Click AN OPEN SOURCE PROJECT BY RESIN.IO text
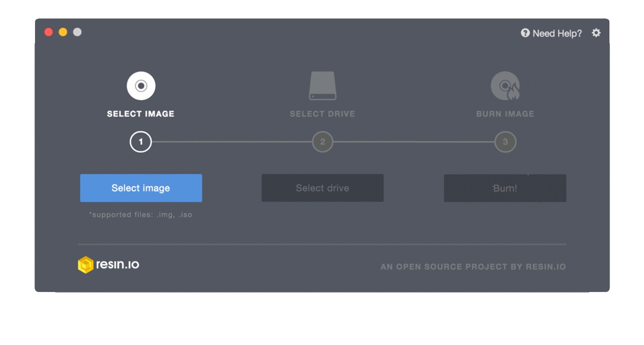This screenshot has height=345, width=644. pos(473,267)
